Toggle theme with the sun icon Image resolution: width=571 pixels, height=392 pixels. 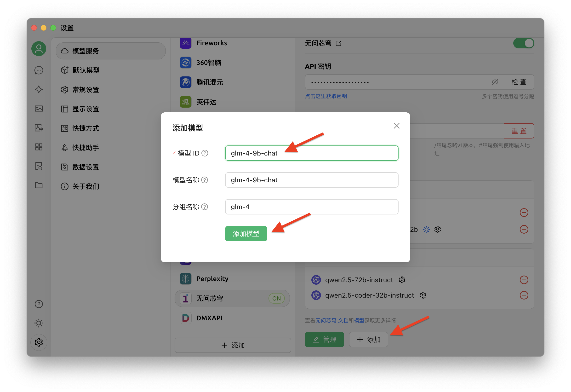[x=39, y=323]
